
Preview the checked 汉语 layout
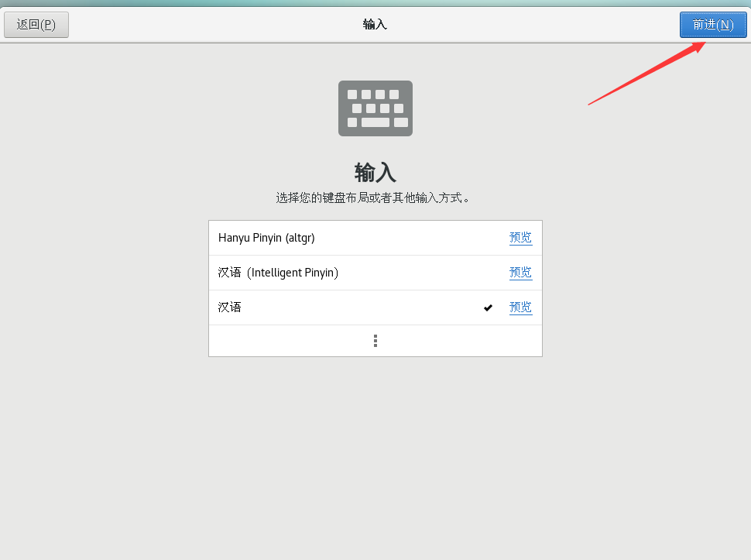520,307
